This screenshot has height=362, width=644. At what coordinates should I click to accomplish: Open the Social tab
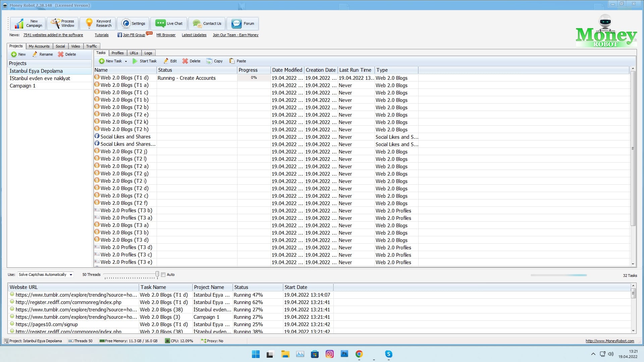point(60,46)
